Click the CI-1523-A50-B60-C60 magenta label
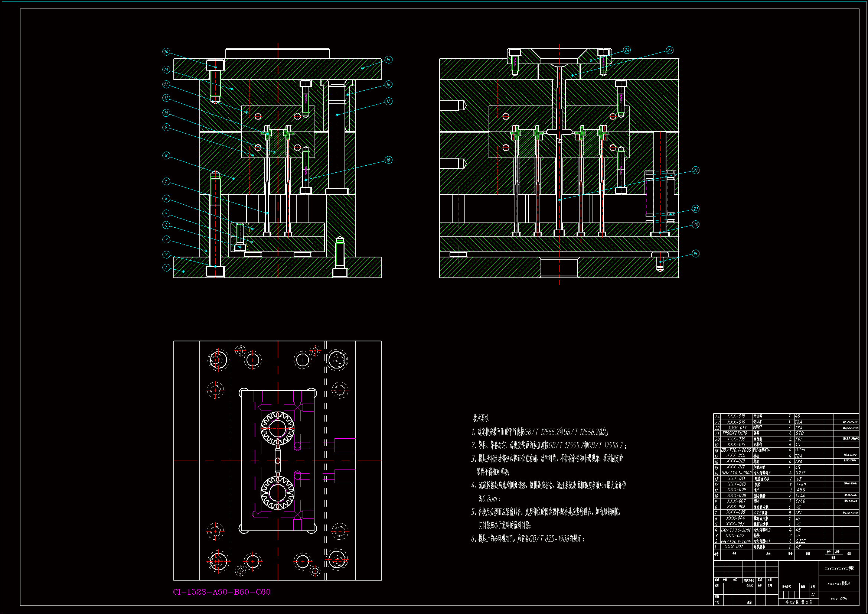The height and width of the screenshot is (614, 868). coord(222,592)
